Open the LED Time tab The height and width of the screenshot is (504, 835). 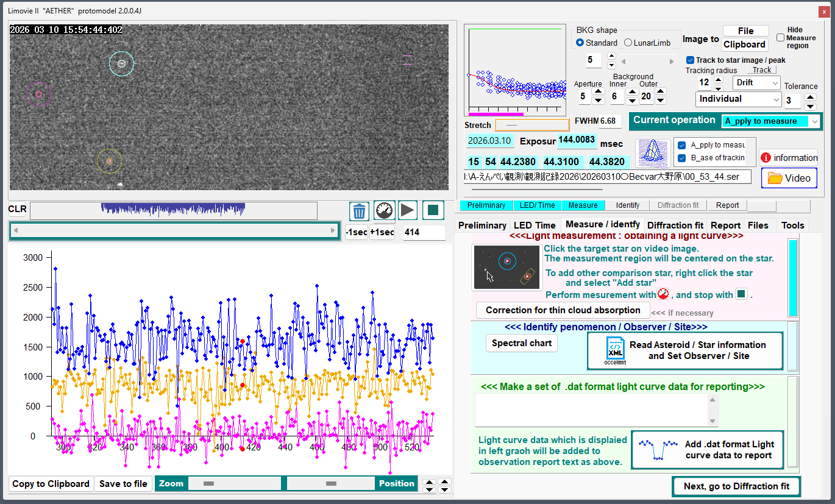535,225
